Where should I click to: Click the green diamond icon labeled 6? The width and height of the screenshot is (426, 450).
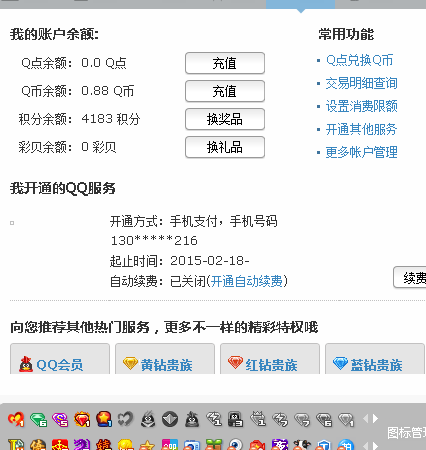click(x=38, y=419)
